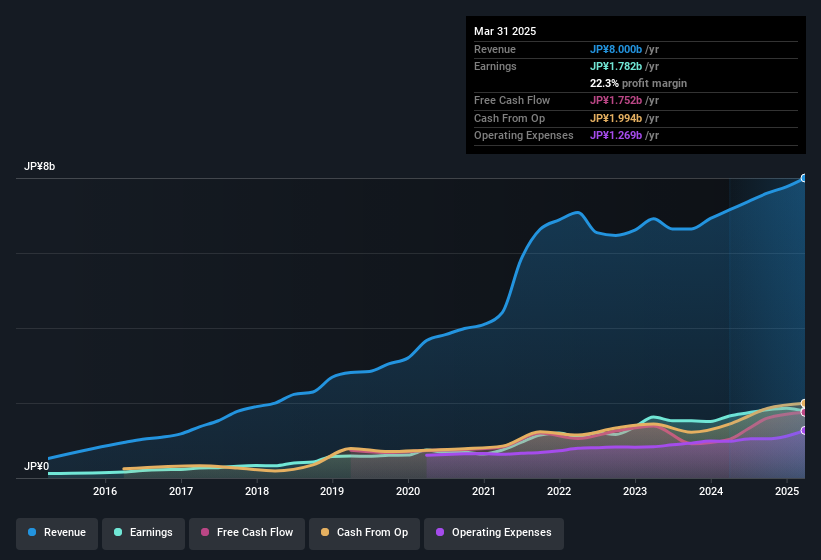Toggle the Earnings legend button
The height and width of the screenshot is (560, 821).
[143, 533]
